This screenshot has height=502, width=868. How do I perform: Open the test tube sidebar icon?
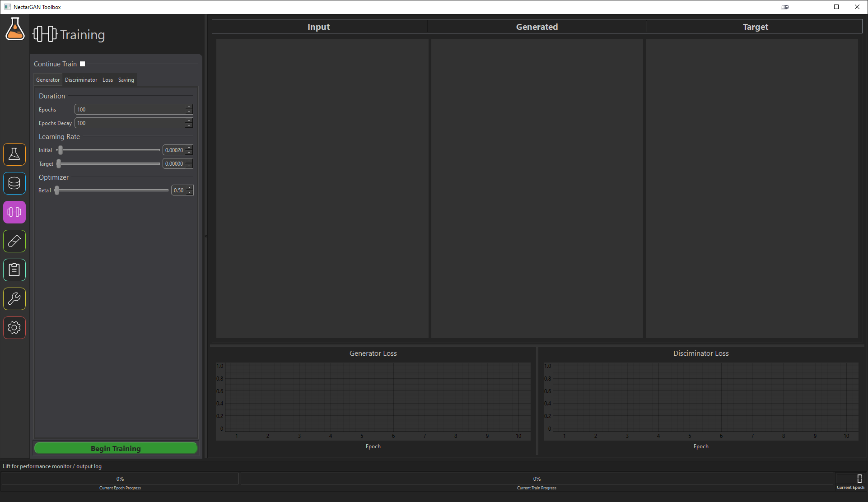click(x=14, y=241)
